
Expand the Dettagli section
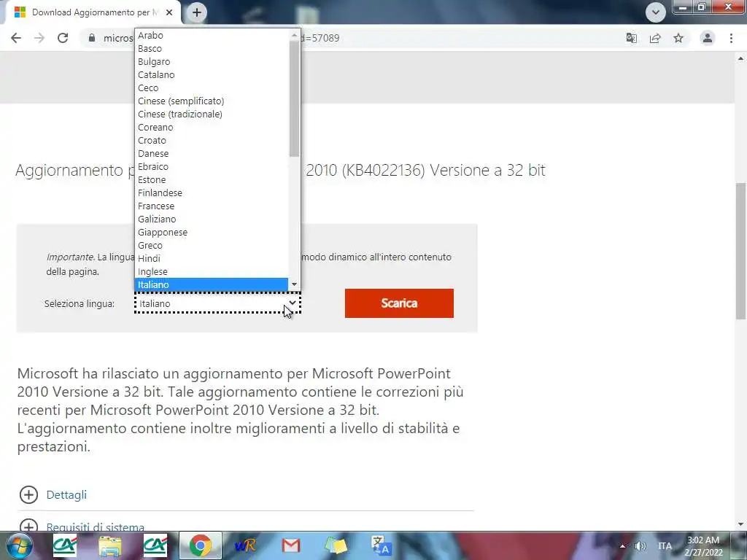(28, 495)
